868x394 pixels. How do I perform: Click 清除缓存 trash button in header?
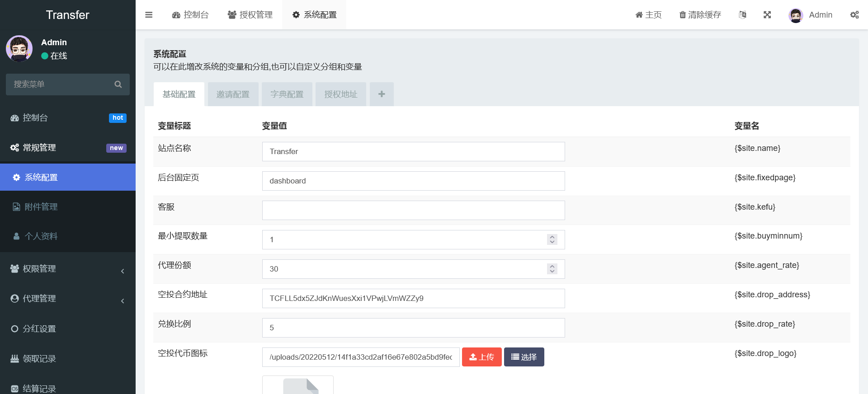tap(700, 15)
